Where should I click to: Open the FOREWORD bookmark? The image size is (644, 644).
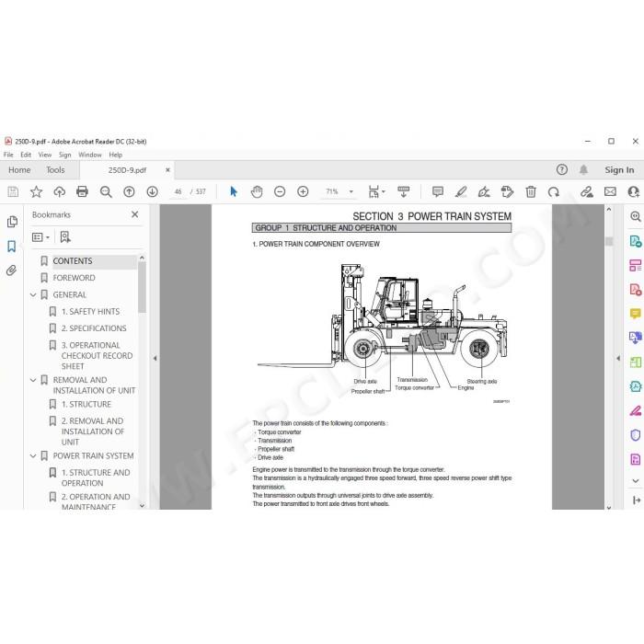point(74,278)
